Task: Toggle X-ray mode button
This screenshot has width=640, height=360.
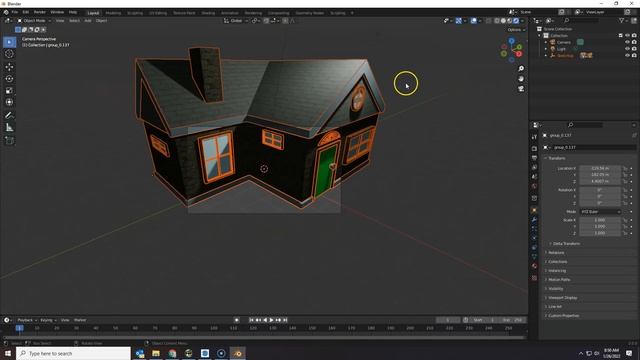Action: coord(489,20)
